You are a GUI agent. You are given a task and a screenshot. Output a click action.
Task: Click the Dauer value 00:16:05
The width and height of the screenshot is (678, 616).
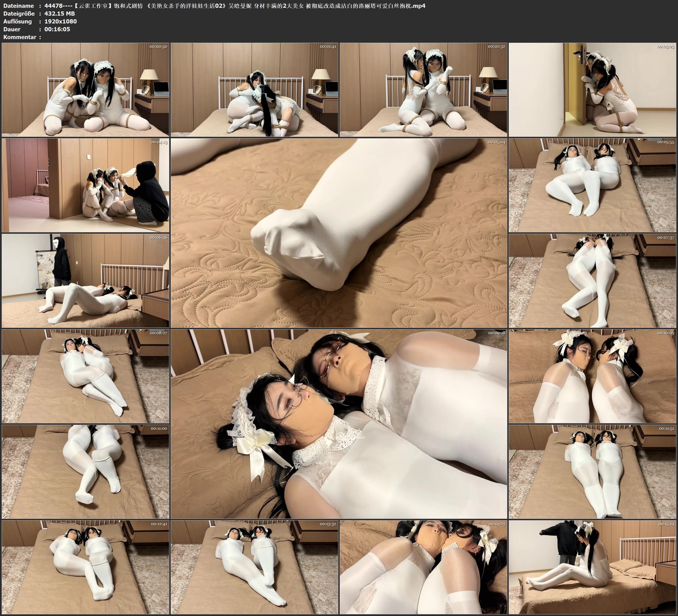[x=57, y=29]
